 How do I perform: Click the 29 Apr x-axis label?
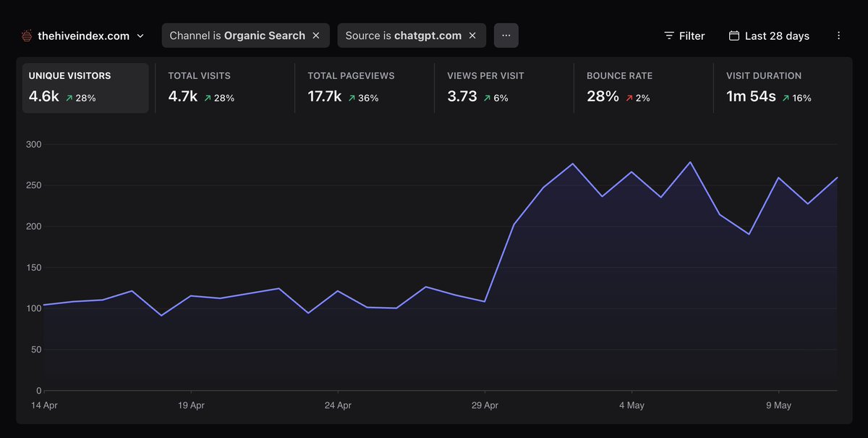tap(485, 405)
